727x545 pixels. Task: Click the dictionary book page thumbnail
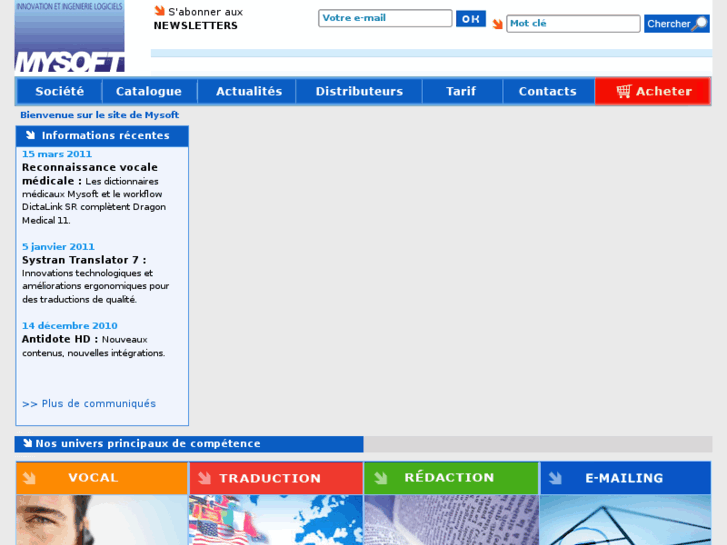(452, 520)
